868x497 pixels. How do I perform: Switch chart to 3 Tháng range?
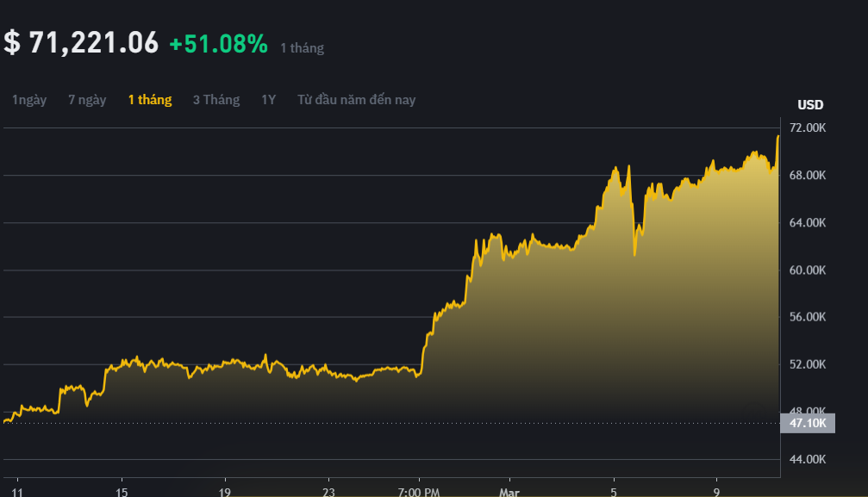pos(216,100)
